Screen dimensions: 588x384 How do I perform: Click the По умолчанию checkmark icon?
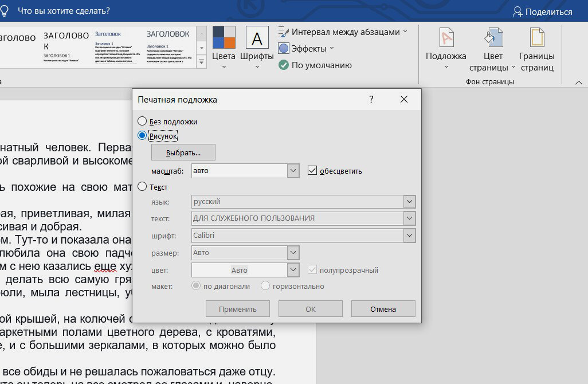(284, 65)
